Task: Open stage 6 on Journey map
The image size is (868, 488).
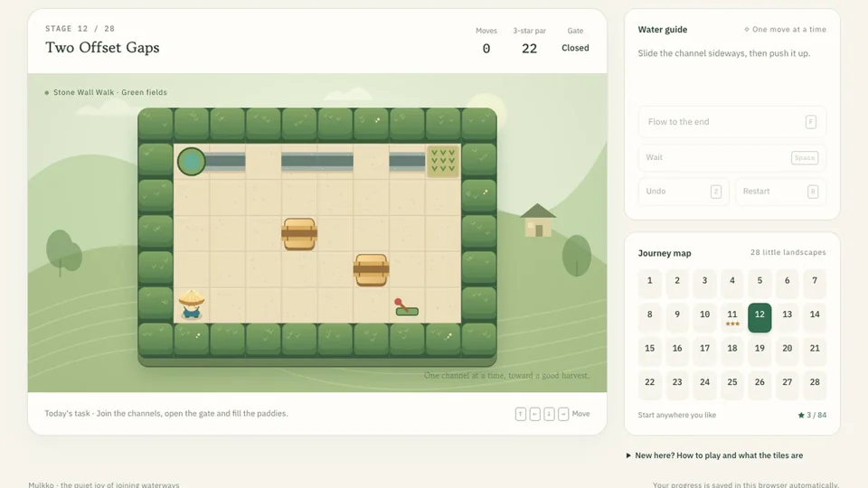Action: pos(788,283)
